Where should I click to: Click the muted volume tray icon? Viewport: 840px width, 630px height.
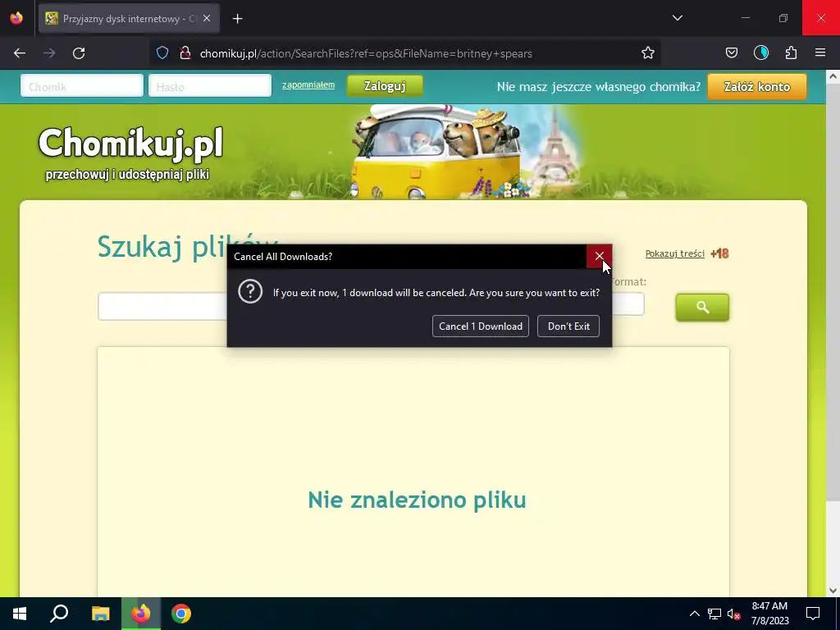point(733,614)
